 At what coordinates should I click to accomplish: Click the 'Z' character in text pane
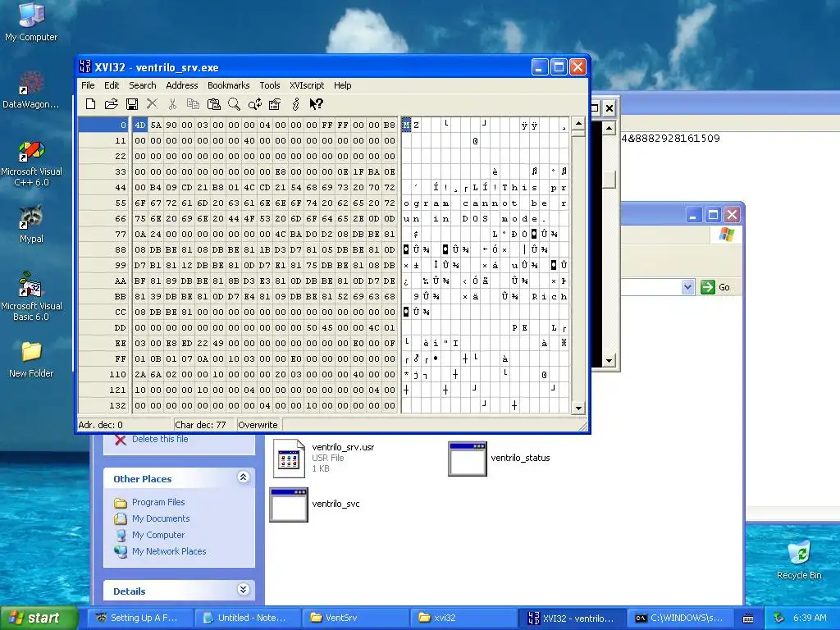coord(416,125)
